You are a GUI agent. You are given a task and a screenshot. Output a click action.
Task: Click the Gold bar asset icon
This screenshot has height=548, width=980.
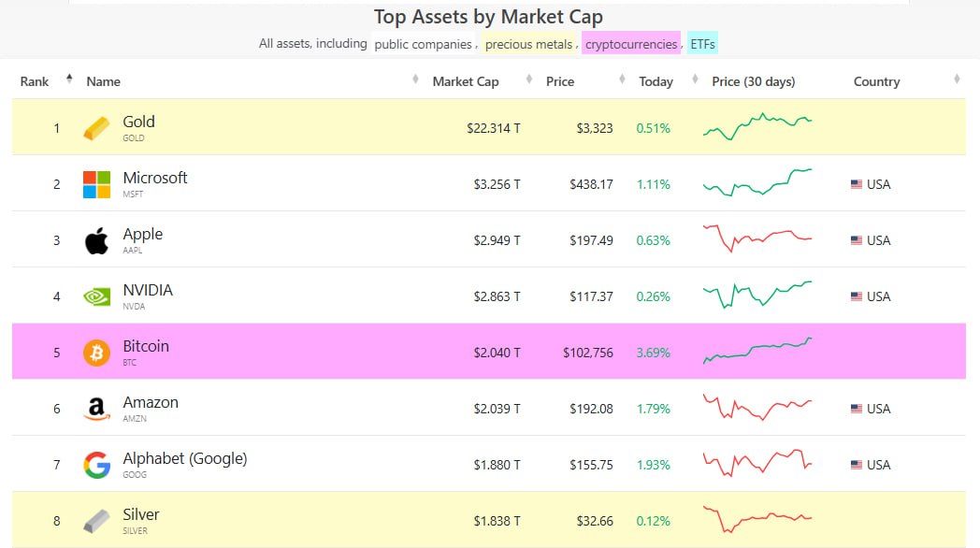97,126
